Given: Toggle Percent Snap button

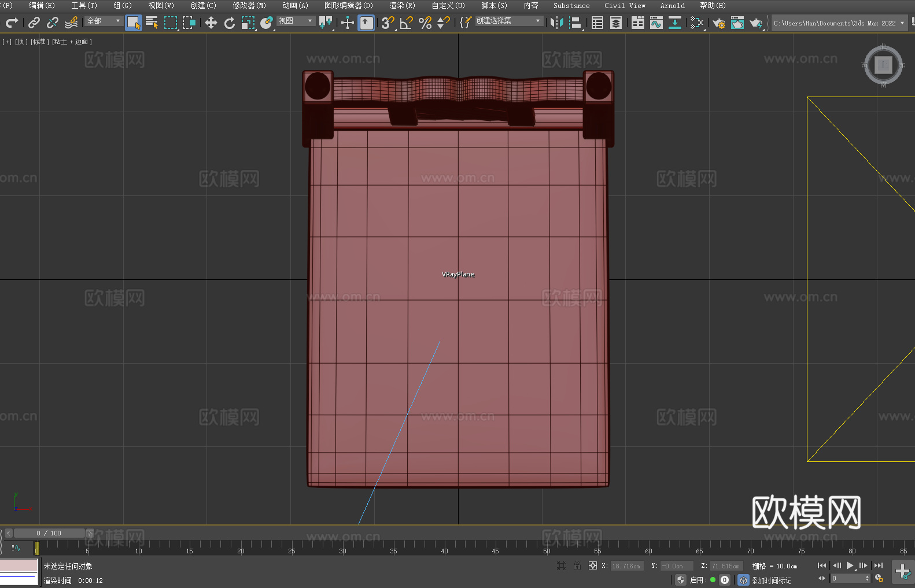Looking at the screenshot, I should coord(425,23).
